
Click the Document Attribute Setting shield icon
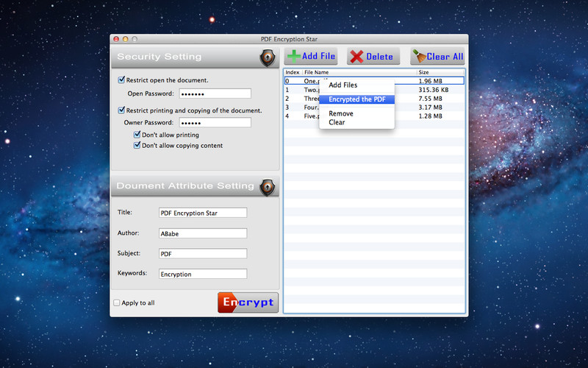268,186
